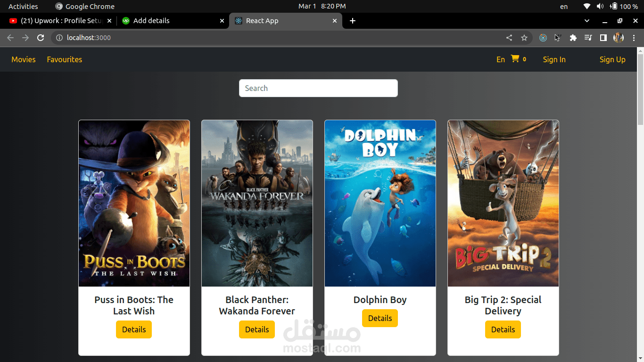Open Details for Big Trip 2
This screenshot has height=362, width=644.
tap(503, 329)
